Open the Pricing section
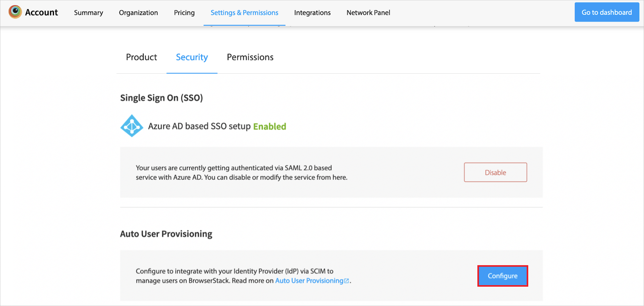This screenshot has width=644, height=306. pyautogui.click(x=184, y=12)
